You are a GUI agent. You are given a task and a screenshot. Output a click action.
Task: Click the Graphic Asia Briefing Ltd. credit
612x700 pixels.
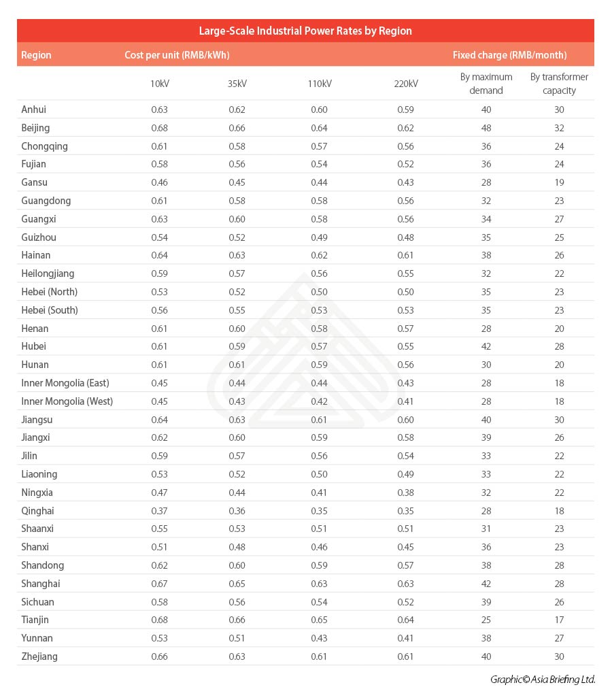543,680
